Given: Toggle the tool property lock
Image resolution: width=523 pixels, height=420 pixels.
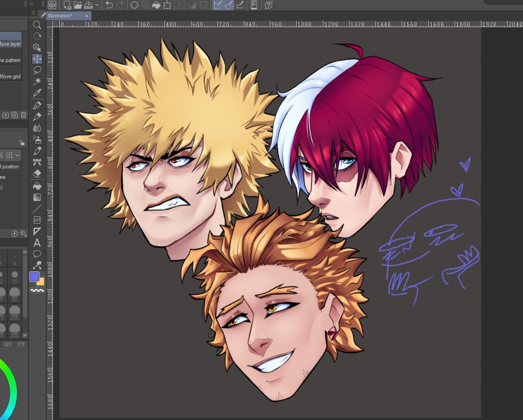Looking at the screenshot, I should coord(22,143).
